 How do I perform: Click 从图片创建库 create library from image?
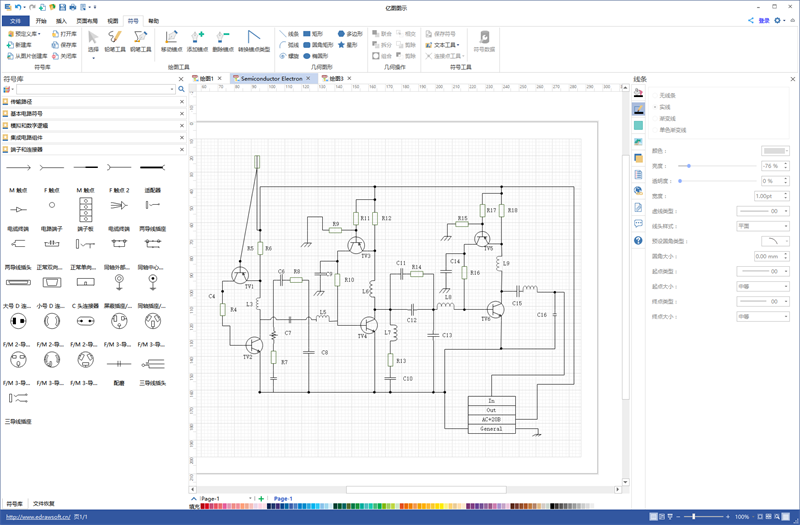tap(28, 56)
